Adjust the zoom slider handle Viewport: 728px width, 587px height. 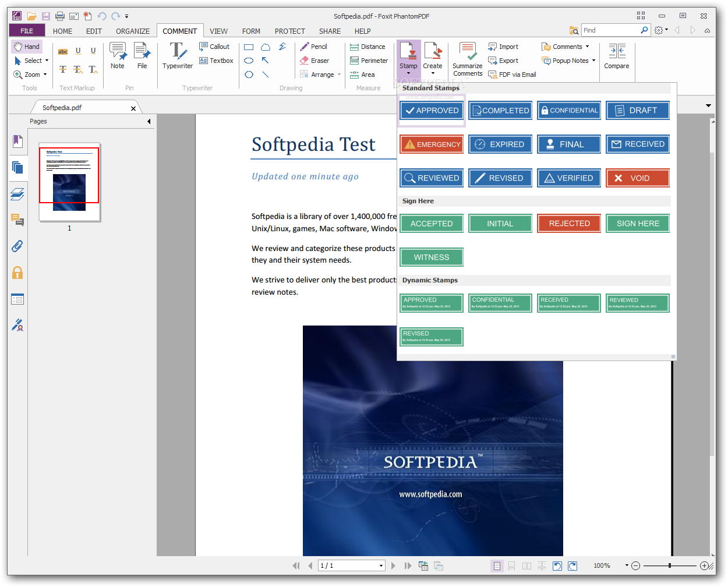(670, 565)
